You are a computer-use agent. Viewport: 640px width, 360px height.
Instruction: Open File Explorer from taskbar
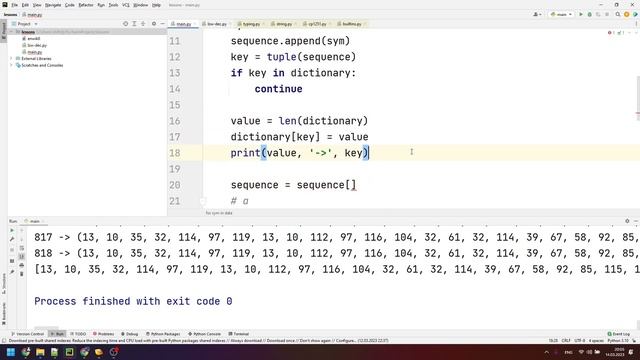tap(40, 352)
